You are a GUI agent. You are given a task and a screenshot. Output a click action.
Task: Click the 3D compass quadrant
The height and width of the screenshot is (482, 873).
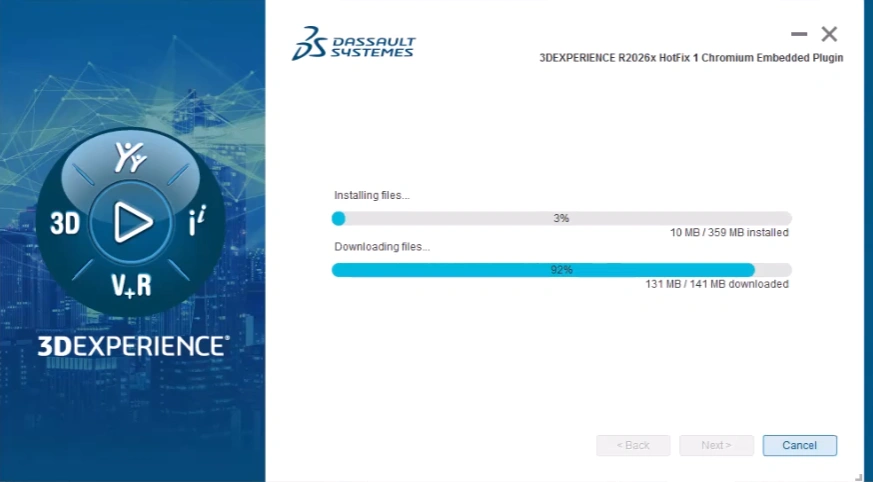tap(65, 223)
